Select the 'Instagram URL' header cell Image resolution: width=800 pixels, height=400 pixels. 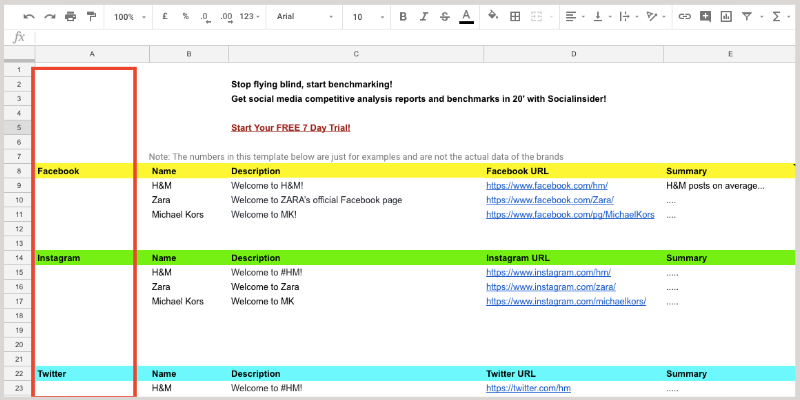573,258
